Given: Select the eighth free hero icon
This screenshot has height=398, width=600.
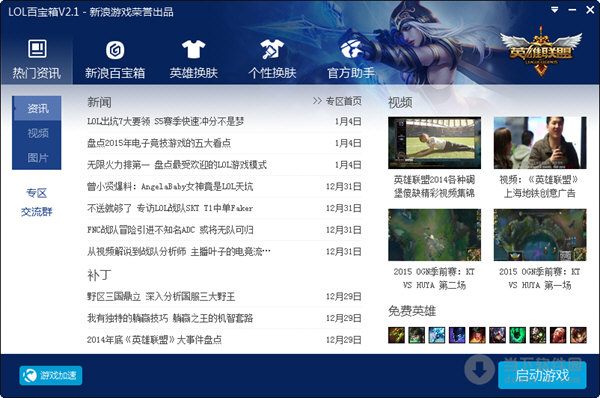Looking at the screenshot, I should pos(538,335).
